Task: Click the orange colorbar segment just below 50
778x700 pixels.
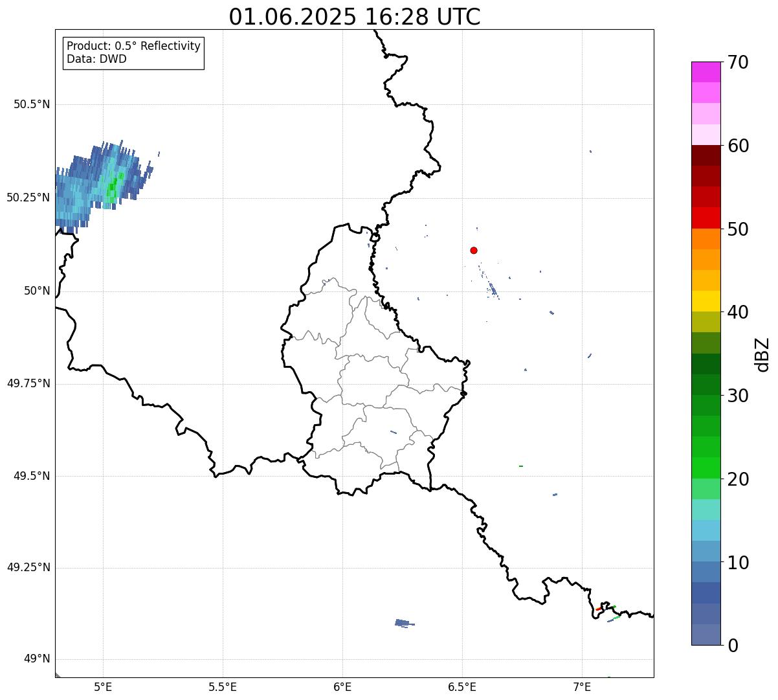Action: tap(706, 239)
